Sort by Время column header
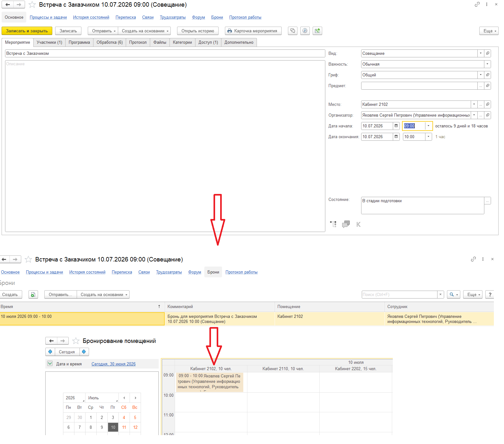Viewport: 504px width, 444px height. click(x=82, y=306)
